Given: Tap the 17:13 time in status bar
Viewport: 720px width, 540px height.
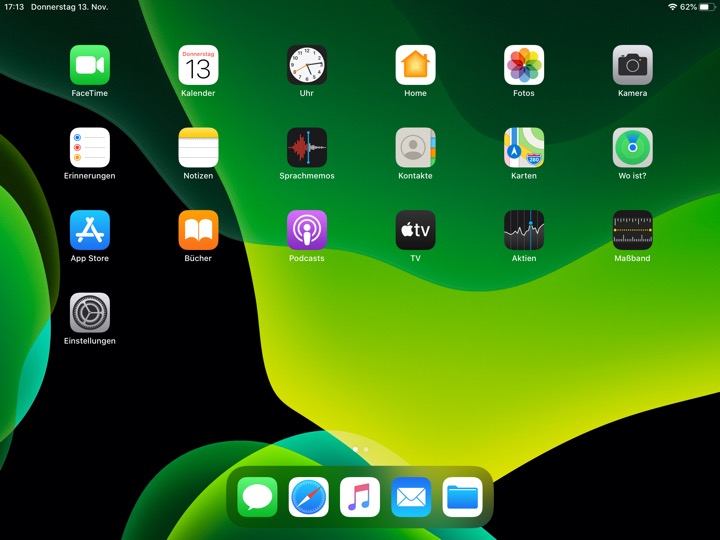Looking at the screenshot, I should point(14,7).
